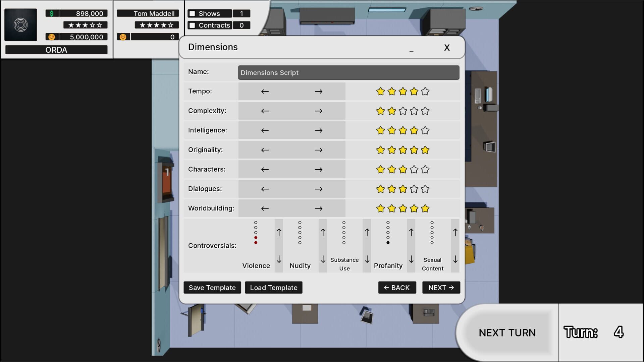644x362 pixels.
Task: Click the NEXT TURN button
Action: click(x=507, y=333)
